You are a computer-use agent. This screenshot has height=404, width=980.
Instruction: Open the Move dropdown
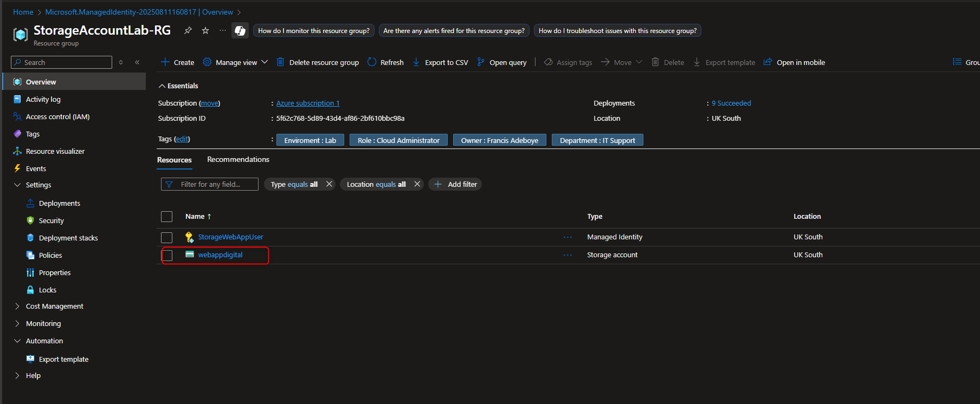[622, 62]
